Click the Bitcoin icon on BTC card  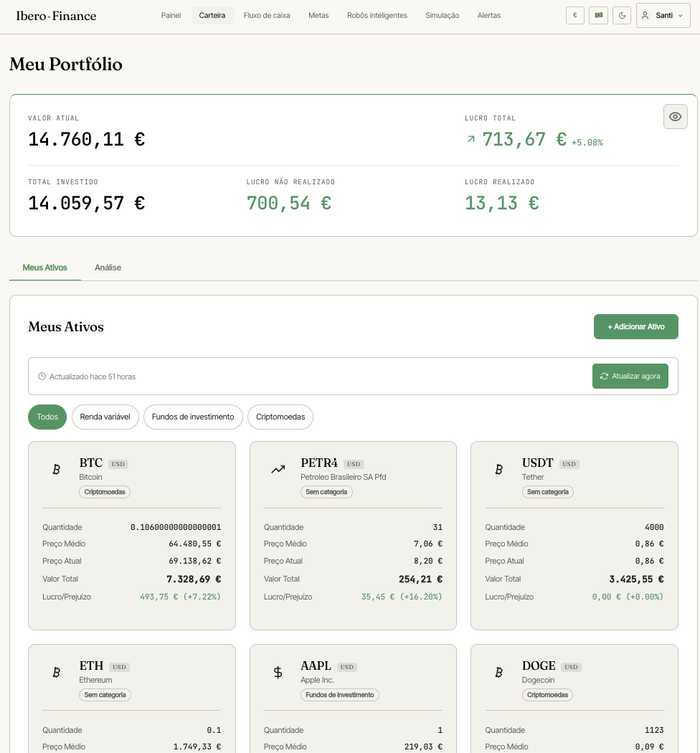(56, 469)
